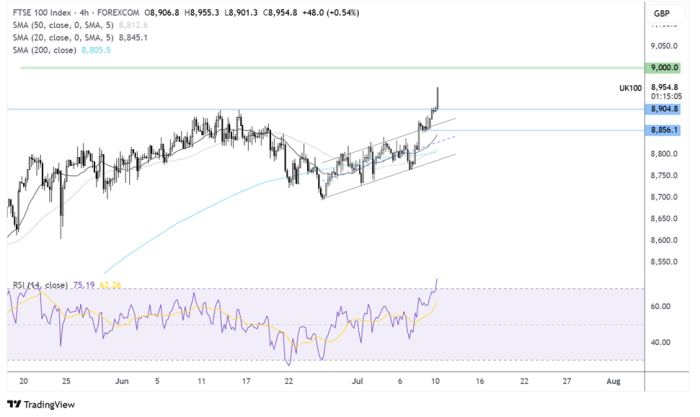The width and height of the screenshot is (700, 417).
Task: Click the RSI 60.00 scale label
Action: click(660, 307)
